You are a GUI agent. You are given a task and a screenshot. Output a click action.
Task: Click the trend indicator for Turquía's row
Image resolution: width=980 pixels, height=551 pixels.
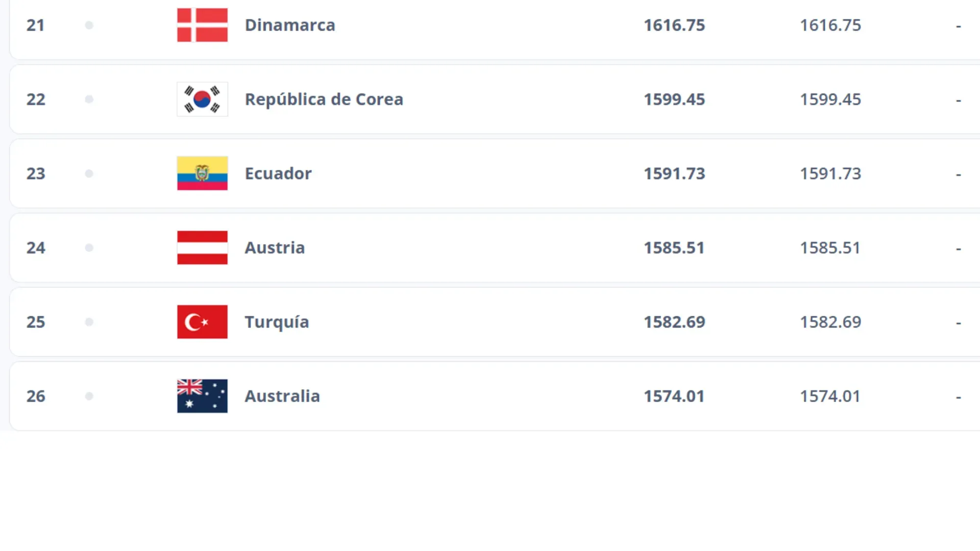pyautogui.click(x=89, y=322)
